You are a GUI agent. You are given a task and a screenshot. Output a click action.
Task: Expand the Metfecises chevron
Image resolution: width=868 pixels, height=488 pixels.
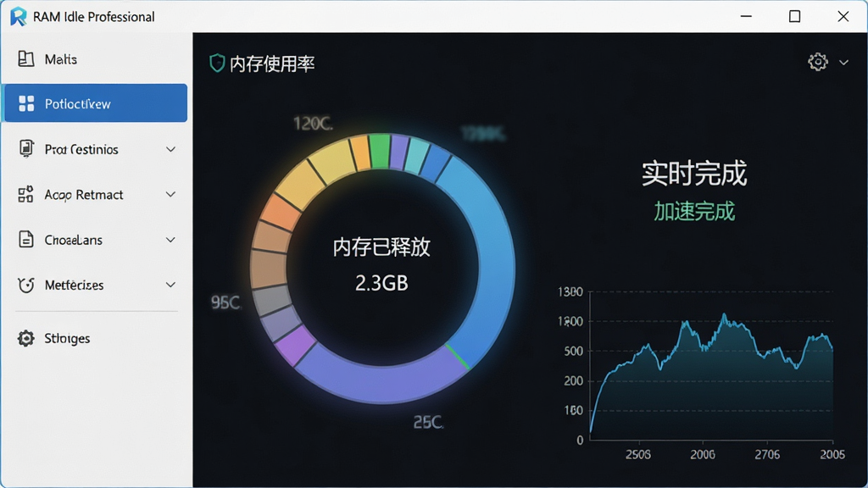point(171,285)
